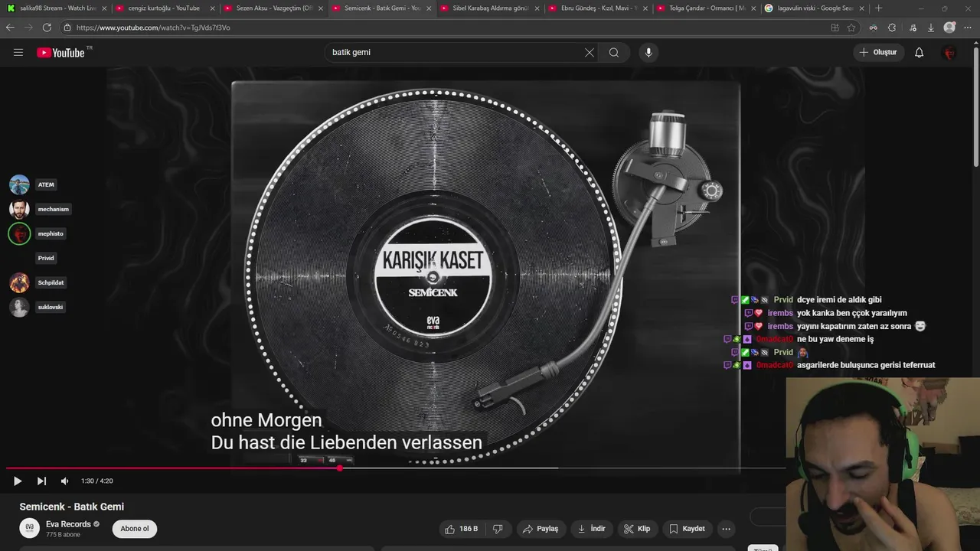Click the red progress bar playhead dot
The width and height of the screenshot is (980, 551).
tap(339, 468)
